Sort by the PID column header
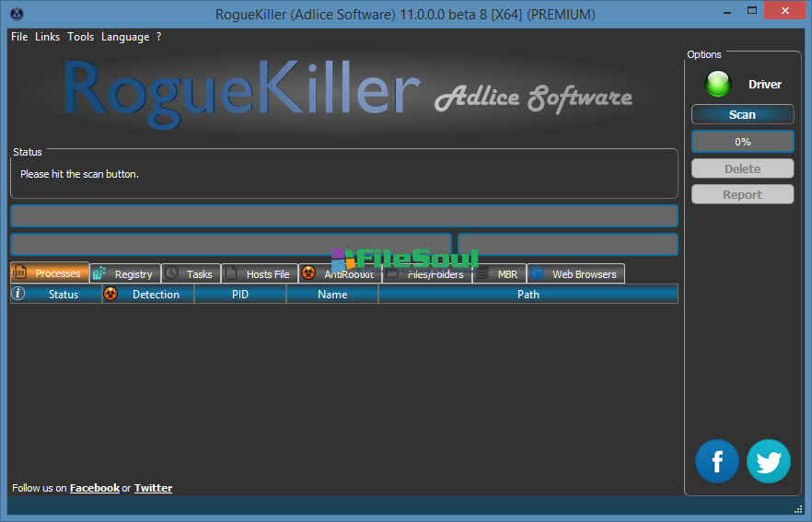Viewport: 812px width, 522px height. coord(240,295)
